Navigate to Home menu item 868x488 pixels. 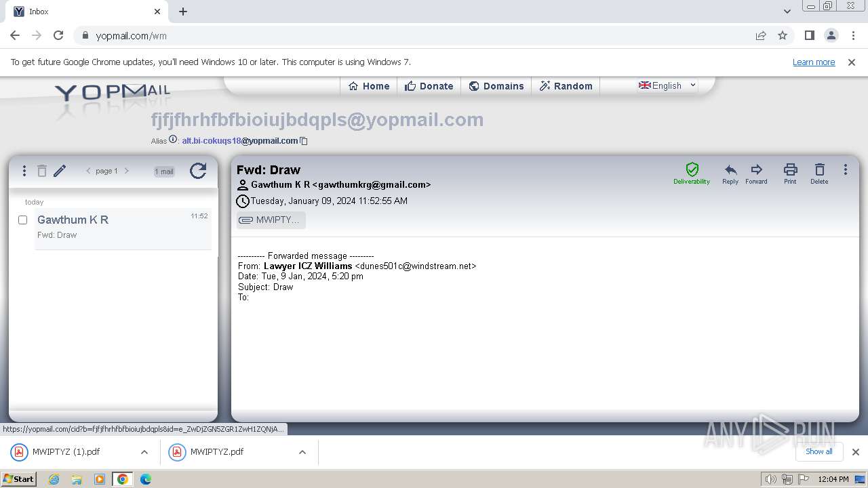369,86
